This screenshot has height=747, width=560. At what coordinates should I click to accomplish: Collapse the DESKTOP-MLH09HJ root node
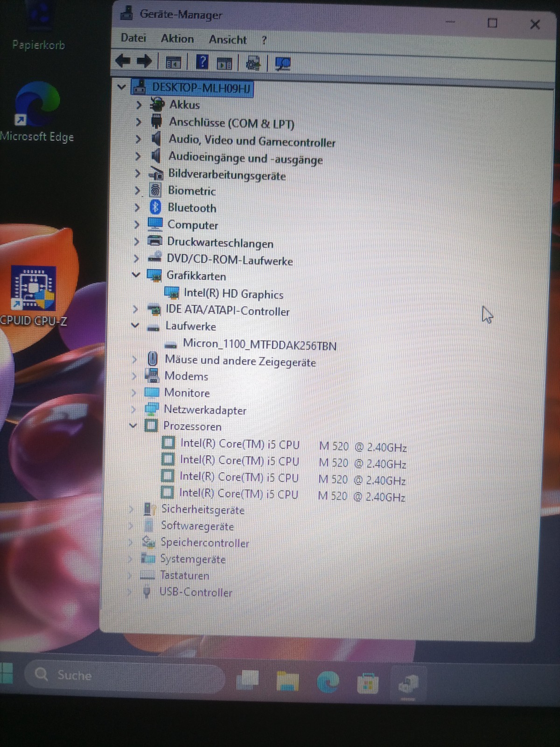pos(122,87)
